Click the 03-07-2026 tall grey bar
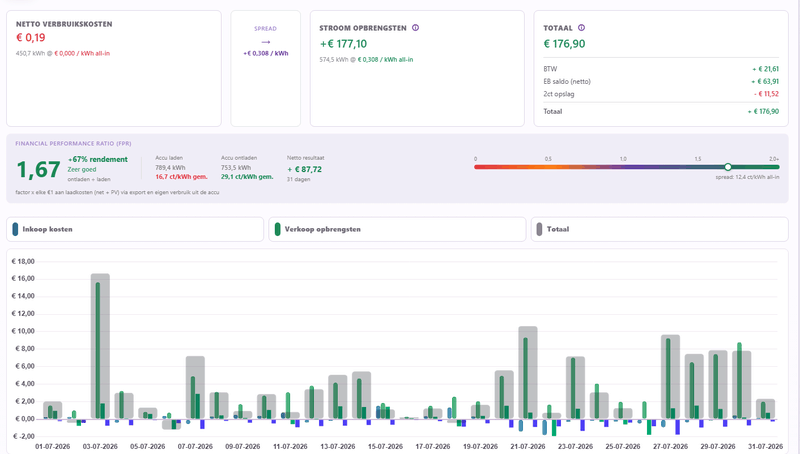Image resolution: width=800 pixels, height=454 pixels. [100, 346]
